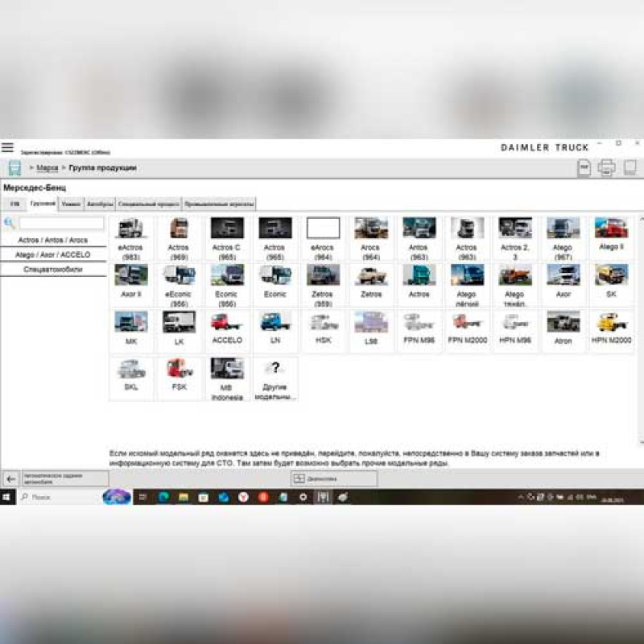Select the ACCELO model tile

[227, 331]
